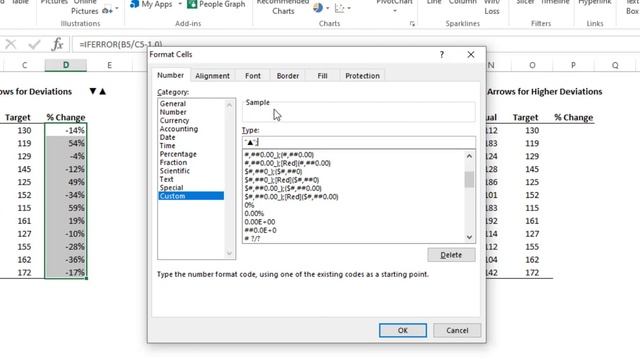Select column P header
Viewport: 640px width, 360px height.
[x=573, y=65]
